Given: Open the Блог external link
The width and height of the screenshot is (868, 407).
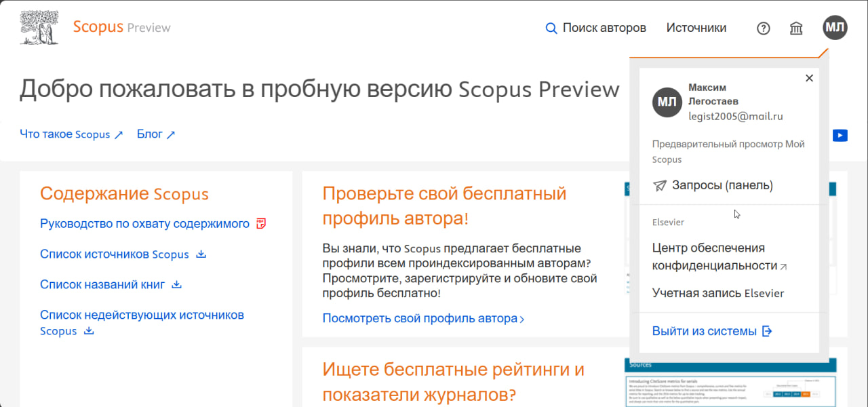Looking at the screenshot, I should (155, 134).
